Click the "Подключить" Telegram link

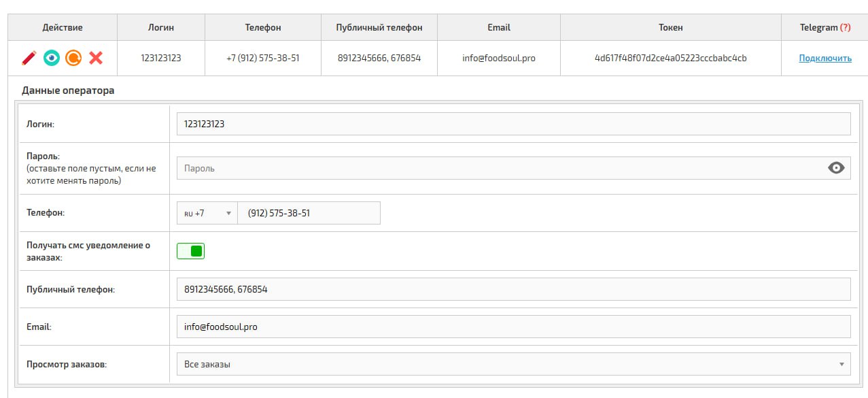(x=825, y=59)
